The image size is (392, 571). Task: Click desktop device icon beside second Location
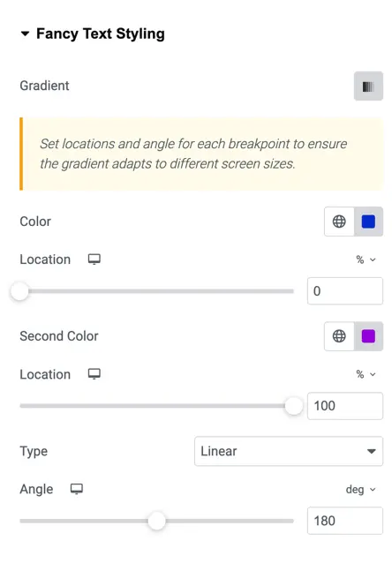94,374
